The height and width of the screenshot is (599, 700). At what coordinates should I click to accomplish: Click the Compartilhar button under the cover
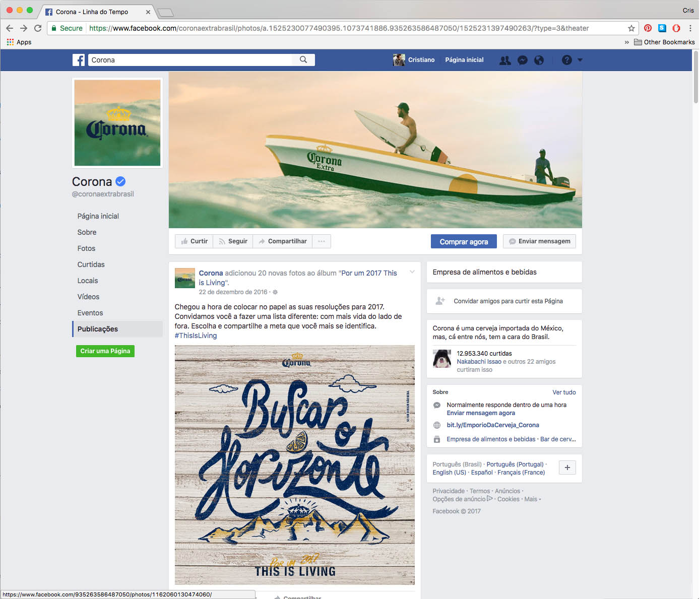(x=282, y=241)
